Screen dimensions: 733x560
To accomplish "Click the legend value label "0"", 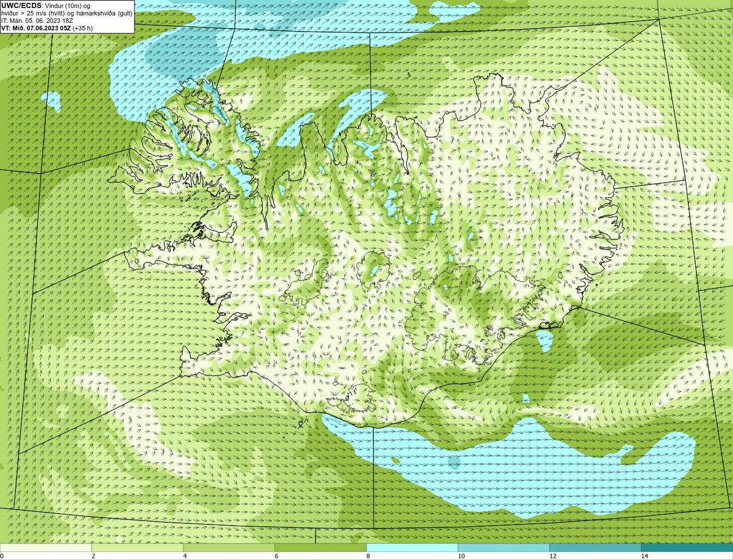I will click(2, 556).
